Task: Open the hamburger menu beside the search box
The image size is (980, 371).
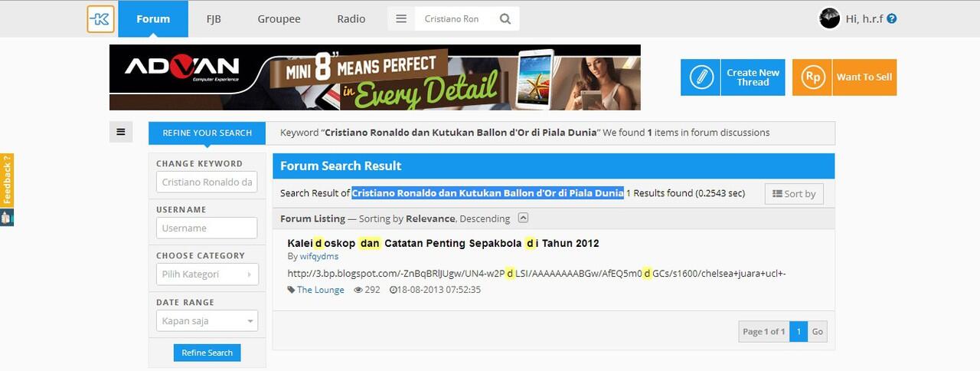Action: (x=401, y=18)
